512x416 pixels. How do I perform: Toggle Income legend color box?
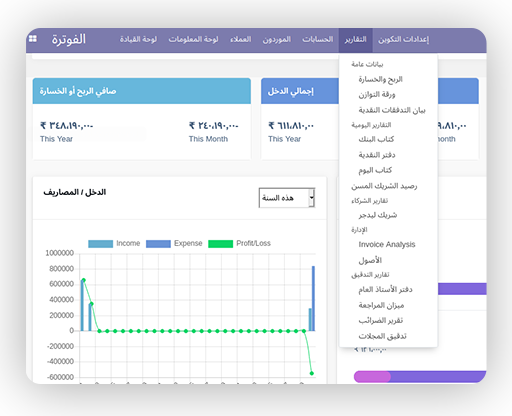(x=100, y=244)
